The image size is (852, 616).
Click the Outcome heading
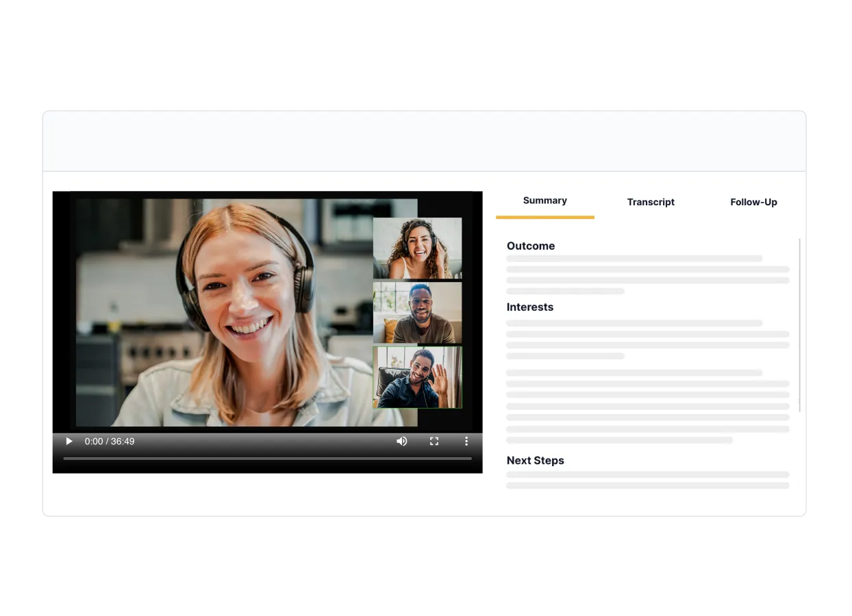531,246
